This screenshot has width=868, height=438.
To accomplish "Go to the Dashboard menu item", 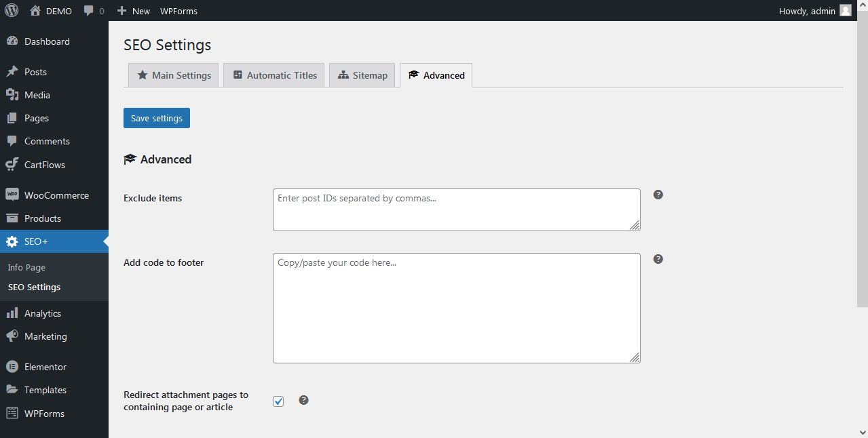I will click(x=54, y=41).
